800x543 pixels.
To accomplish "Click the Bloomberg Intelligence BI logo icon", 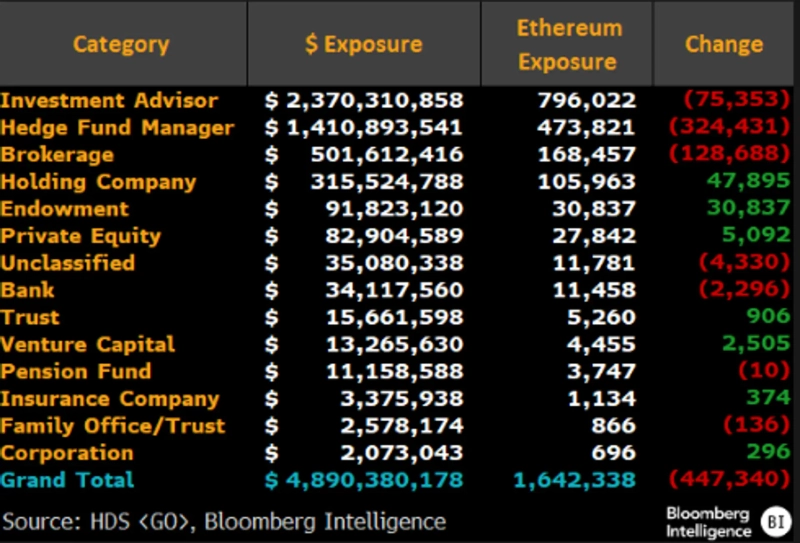I will pyautogui.click(x=775, y=521).
